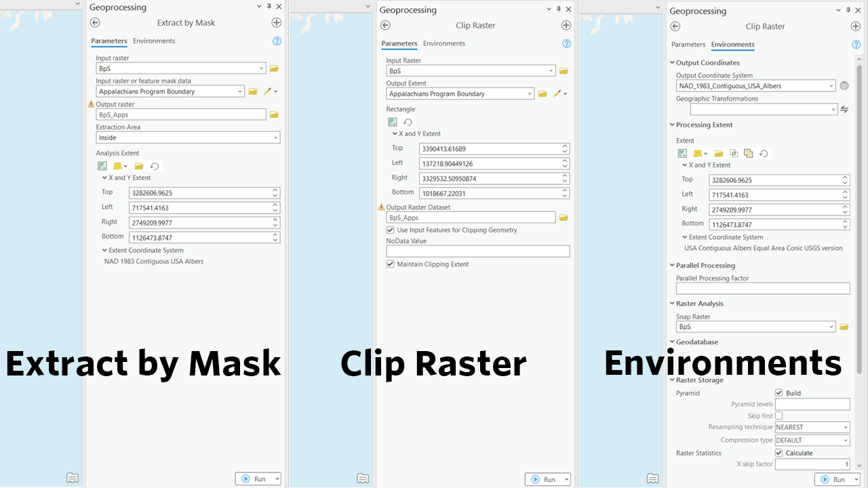Uncheck Use Input Features for Clipping Geometry
The image size is (868, 488).
[x=390, y=230]
